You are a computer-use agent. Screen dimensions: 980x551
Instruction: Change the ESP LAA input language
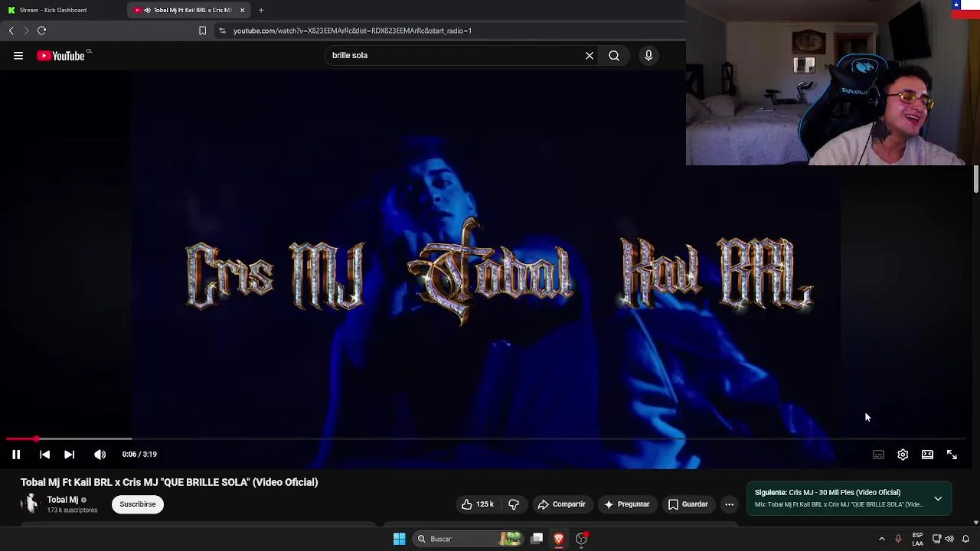coord(917,539)
